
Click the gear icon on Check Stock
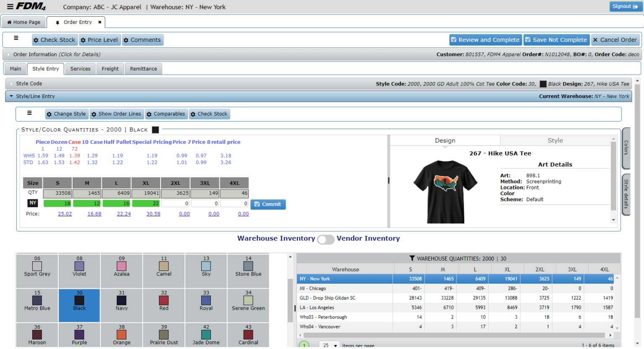[36, 40]
